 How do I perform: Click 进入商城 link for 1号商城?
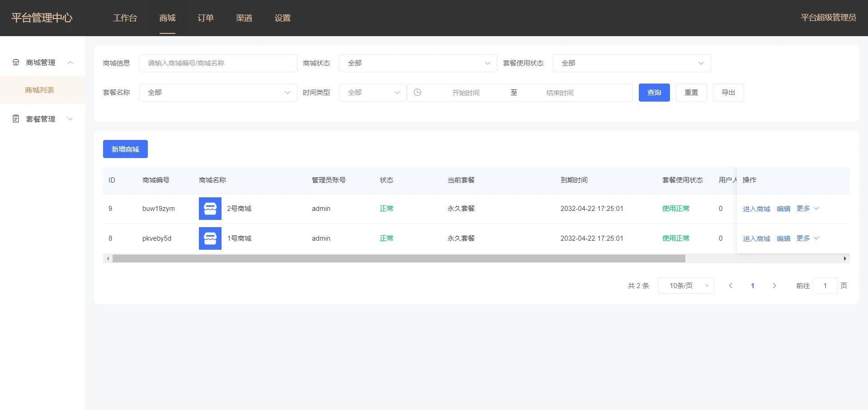[756, 238]
